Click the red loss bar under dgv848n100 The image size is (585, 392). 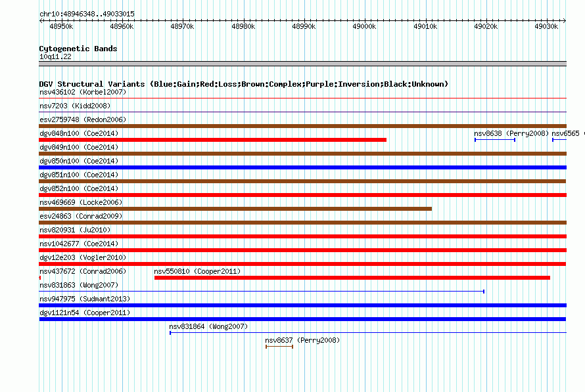click(213, 140)
